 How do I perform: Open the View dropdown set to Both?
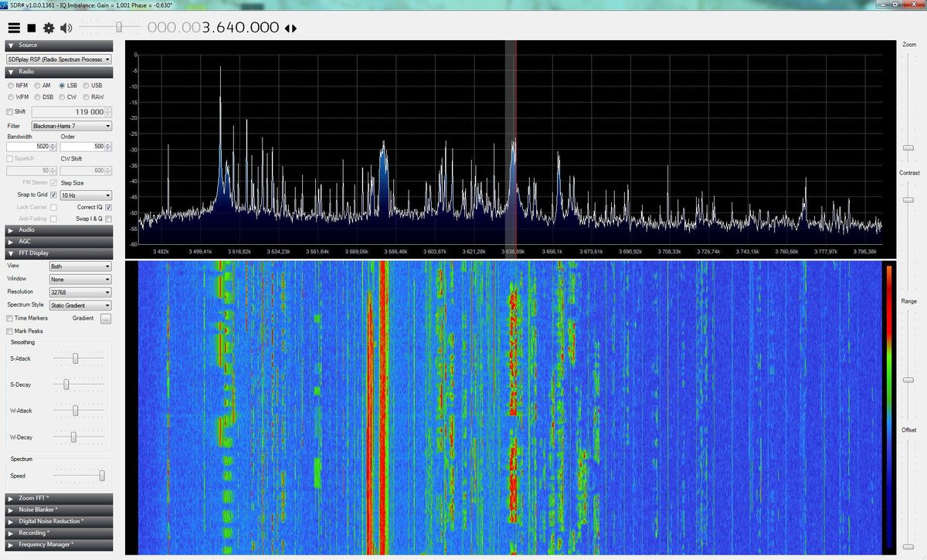80,266
